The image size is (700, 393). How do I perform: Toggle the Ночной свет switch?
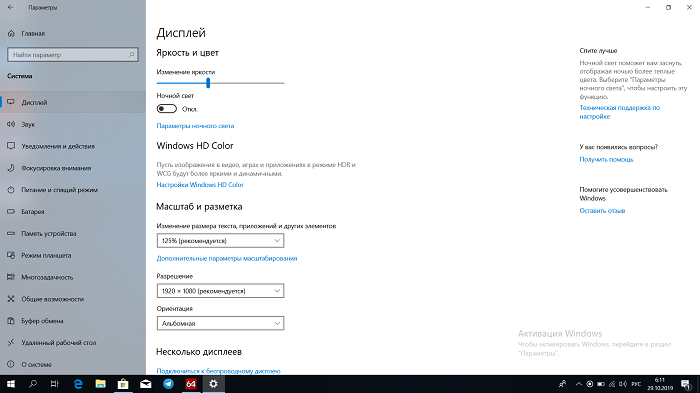coord(167,109)
